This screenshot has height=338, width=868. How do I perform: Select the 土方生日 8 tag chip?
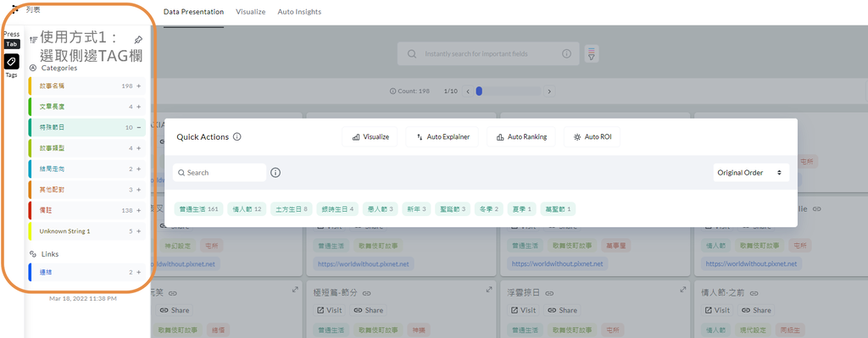pyautogui.click(x=292, y=209)
